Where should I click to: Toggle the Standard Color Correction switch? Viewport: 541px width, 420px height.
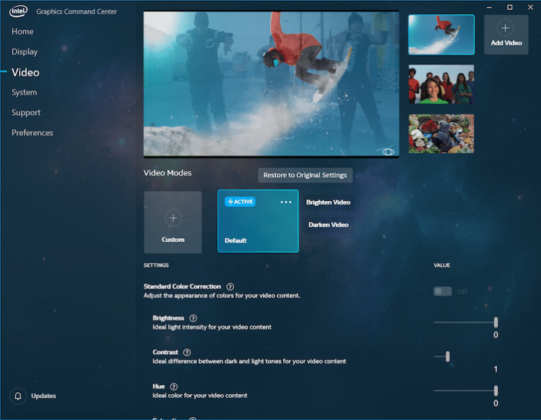[x=443, y=291]
